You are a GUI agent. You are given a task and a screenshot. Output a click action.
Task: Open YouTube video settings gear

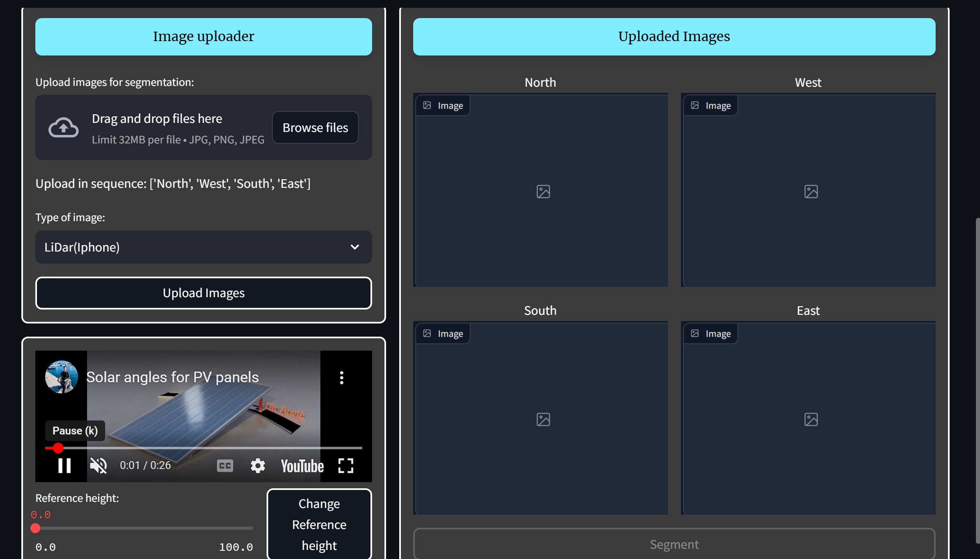(x=258, y=466)
